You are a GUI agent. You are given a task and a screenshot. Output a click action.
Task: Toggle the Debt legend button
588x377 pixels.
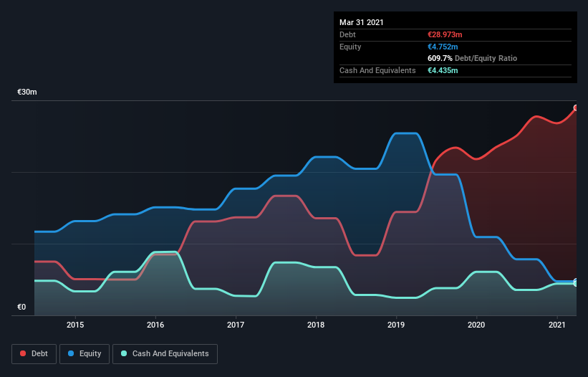[34, 354]
